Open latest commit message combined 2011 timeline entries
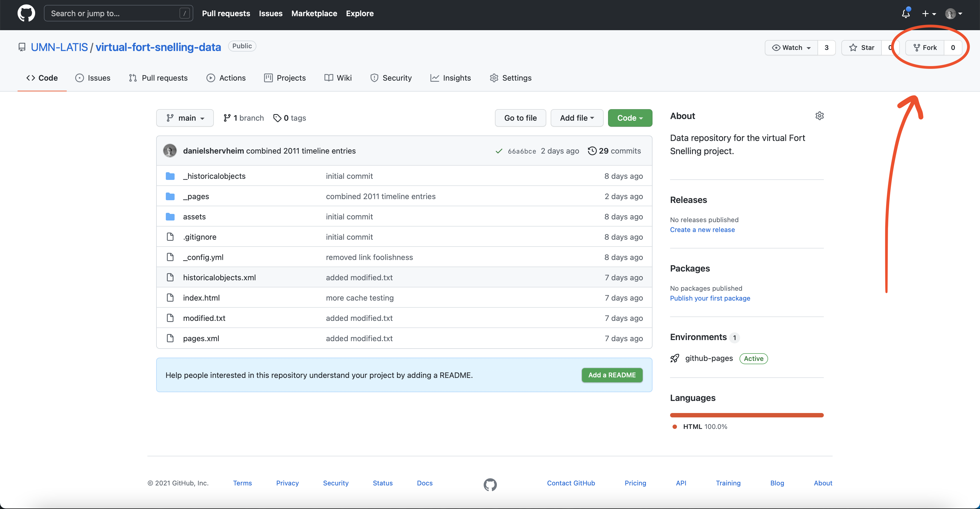Screen dimensions: 980x509 click(x=301, y=151)
